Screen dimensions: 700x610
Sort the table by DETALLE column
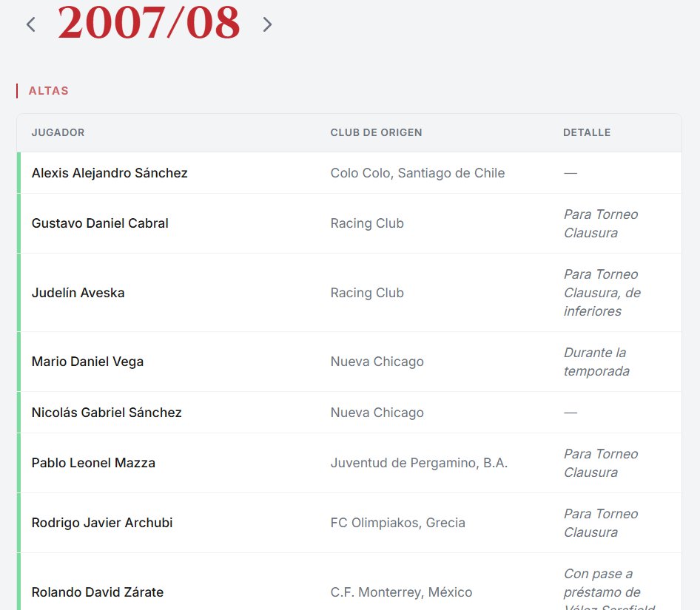[x=587, y=132]
